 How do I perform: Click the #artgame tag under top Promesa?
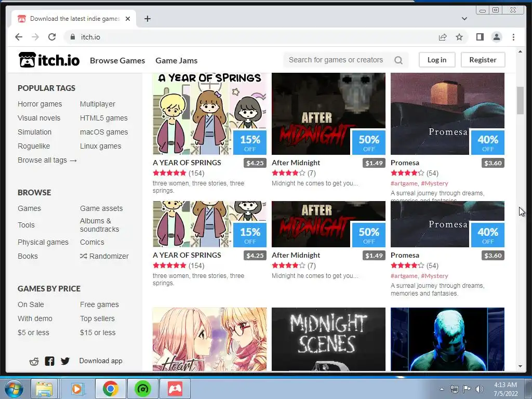click(x=404, y=183)
